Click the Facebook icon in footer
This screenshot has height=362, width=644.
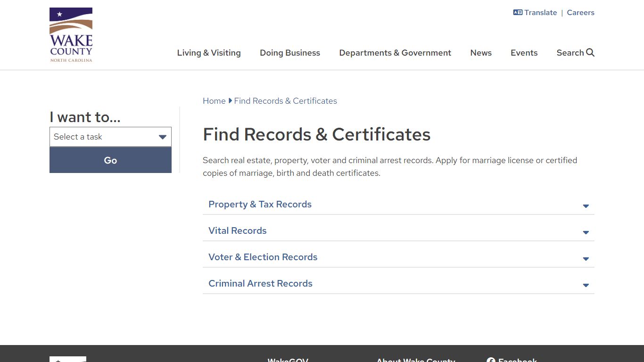(x=491, y=361)
